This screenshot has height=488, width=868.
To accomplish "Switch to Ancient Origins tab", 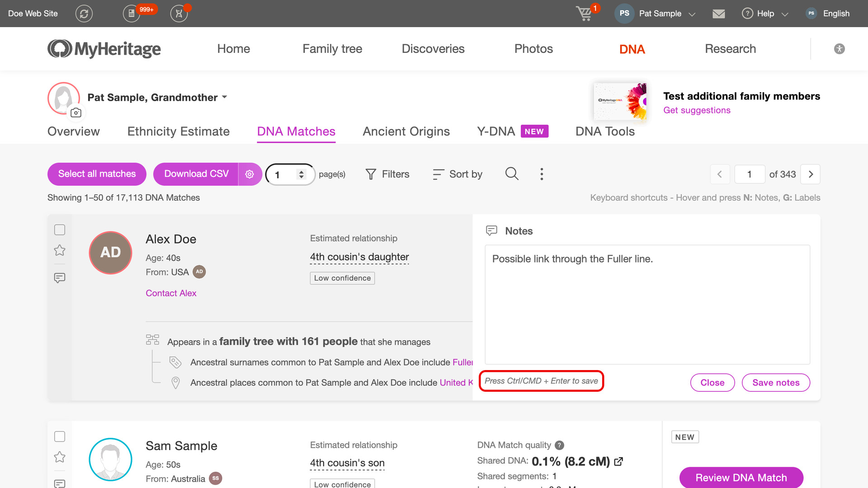I will [406, 131].
